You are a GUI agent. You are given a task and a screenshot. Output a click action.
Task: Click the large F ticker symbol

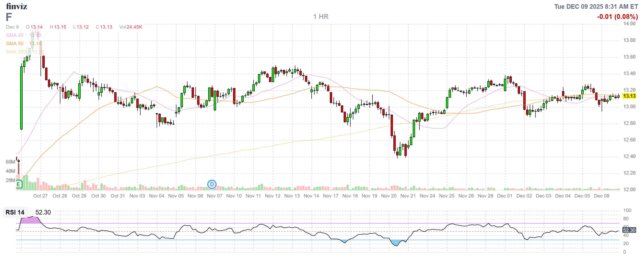(x=9, y=17)
